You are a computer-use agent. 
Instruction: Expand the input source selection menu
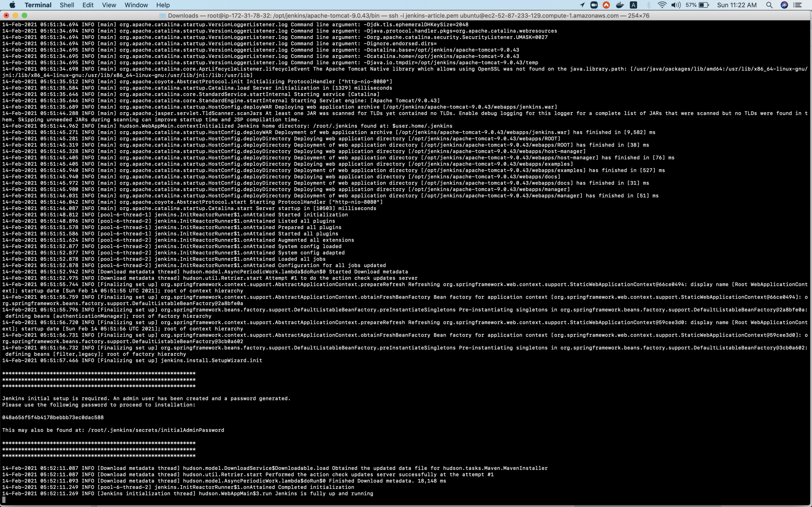tap(633, 5)
